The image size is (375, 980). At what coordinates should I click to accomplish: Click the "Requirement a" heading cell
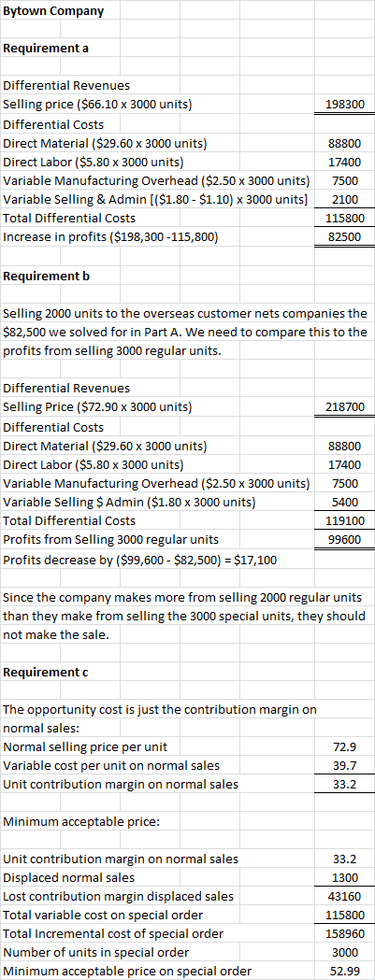tap(46, 49)
